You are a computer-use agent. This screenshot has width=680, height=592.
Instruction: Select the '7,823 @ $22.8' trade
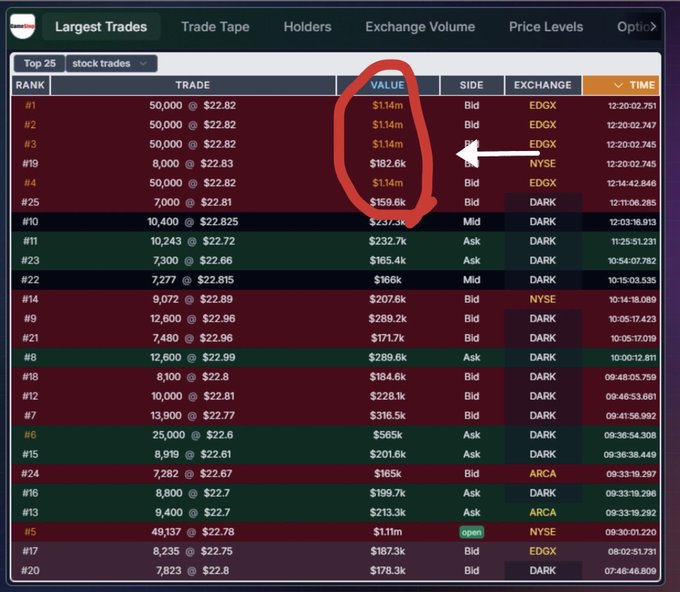(x=193, y=570)
